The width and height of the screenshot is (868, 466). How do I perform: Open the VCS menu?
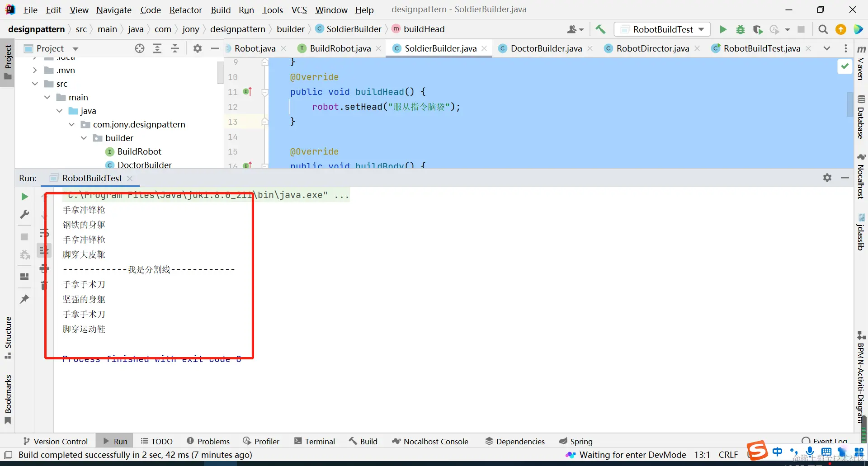point(299,10)
